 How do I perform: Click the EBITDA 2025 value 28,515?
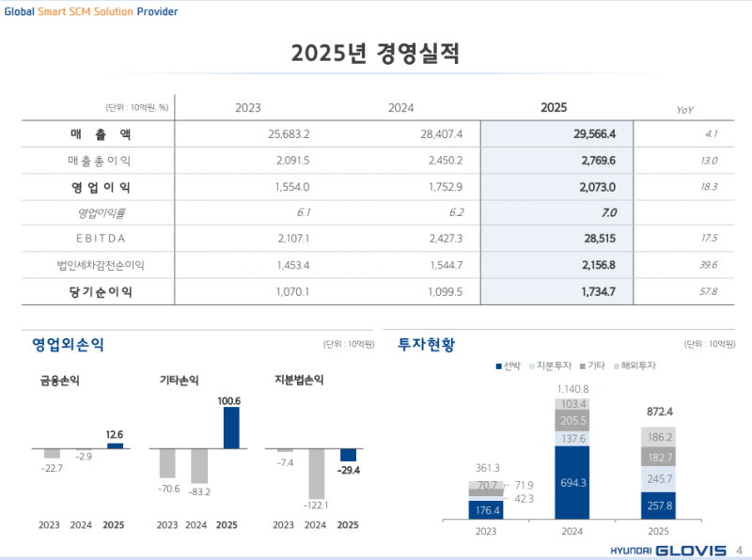coord(600,240)
